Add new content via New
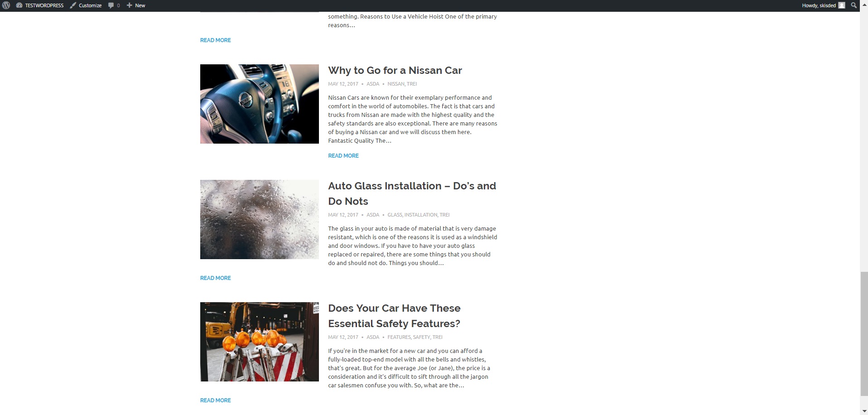The image size is (868, 415). tap(136, 5)
